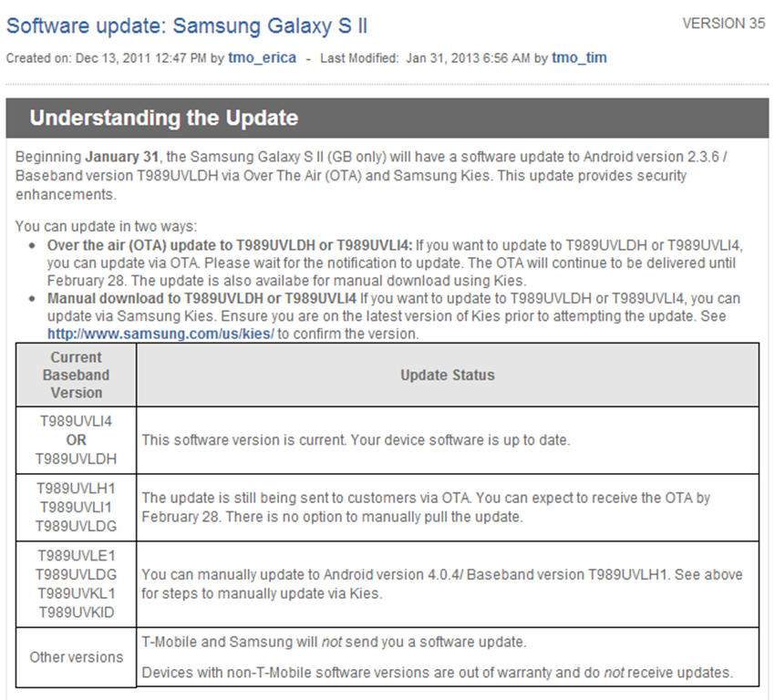Click the manually update to Android 4.0.4 cell
The height and width of the screenshot is (700, 775).
[x=448, y=584]
